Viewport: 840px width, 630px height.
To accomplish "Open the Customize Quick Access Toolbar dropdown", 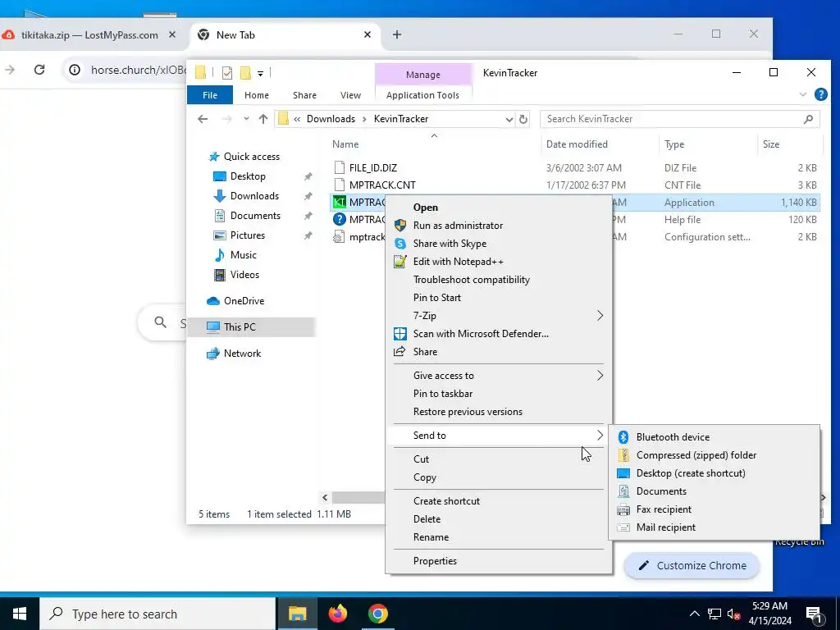I will (260, 73).
